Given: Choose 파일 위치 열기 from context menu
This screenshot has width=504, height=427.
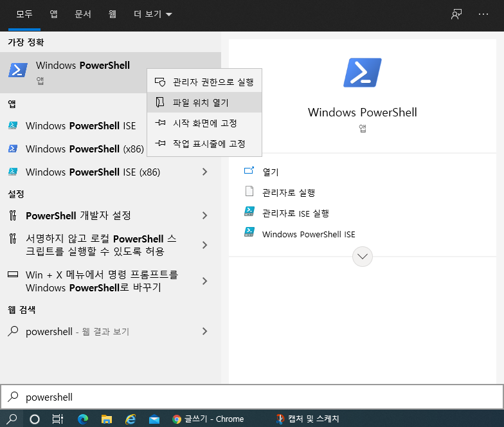Looking at the screenshot, I should click(x=204, y=103).
